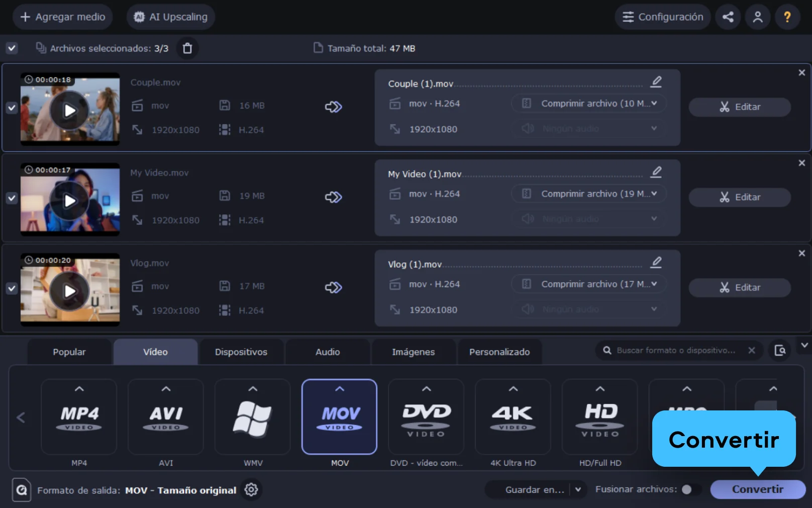The height and width of the screenshot is (508, 812).
Task: Click the share icon in top bar
Action: 728,17
